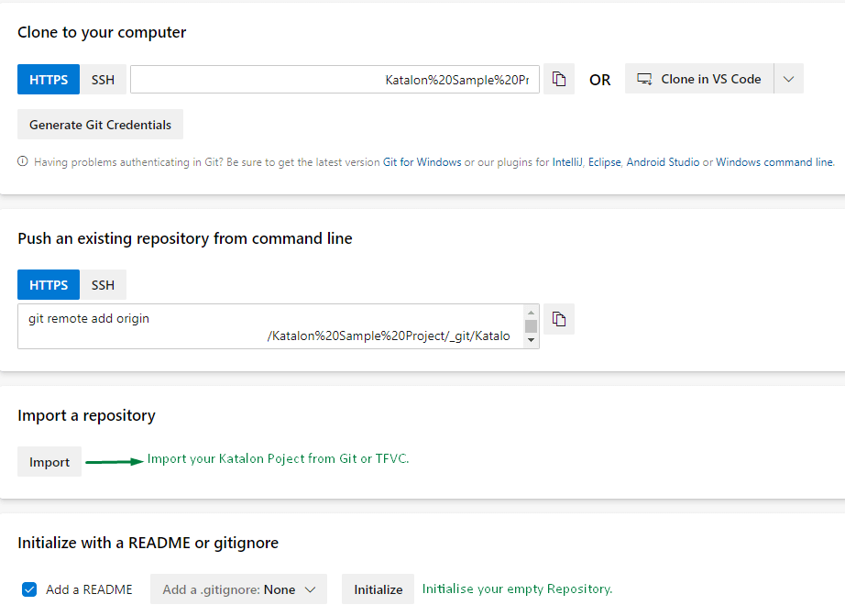Viewport: 845px width, 616px height.
Task: Switch to SSH in Push section
Action: coord(104,285)
